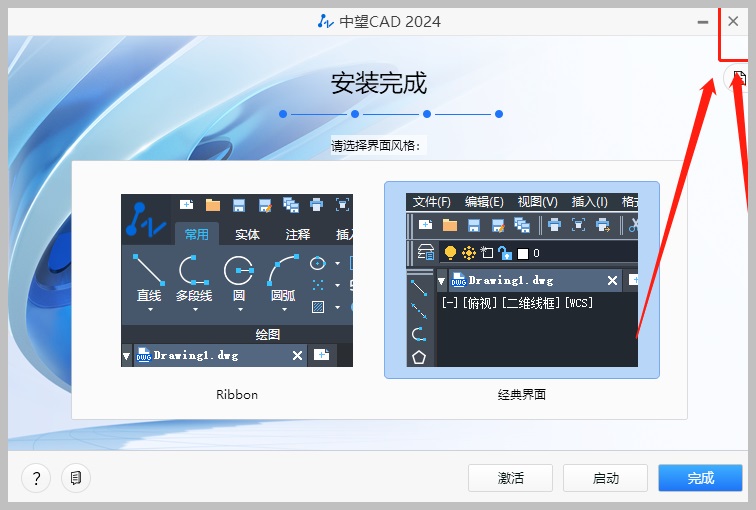This screenshot has height=510, width=756.
Task: Close the 中望CAD 2024 installer window
Action: [733, 21]
